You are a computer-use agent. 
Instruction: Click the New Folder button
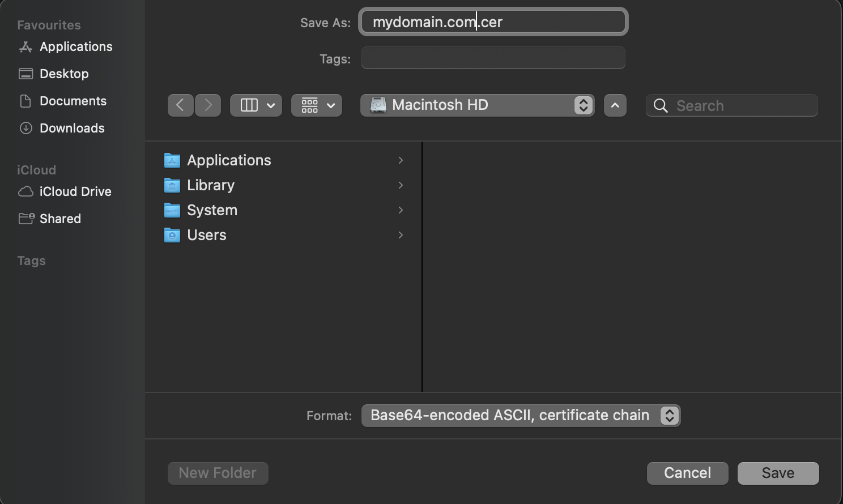(218, 473)
